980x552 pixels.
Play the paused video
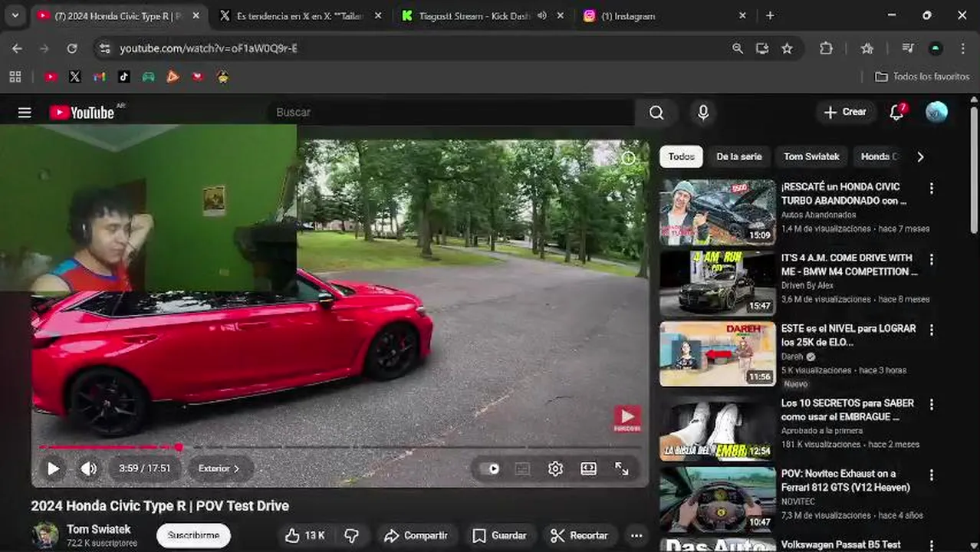[x=53, y=468]
